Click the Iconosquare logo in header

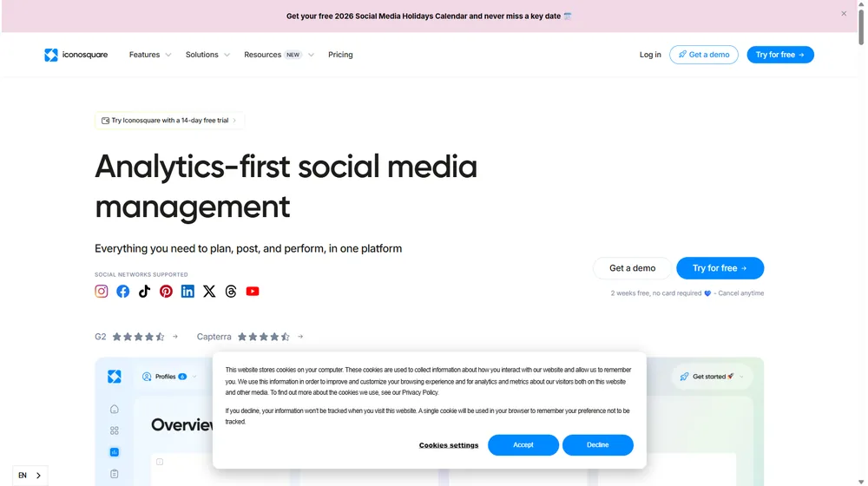76,55
